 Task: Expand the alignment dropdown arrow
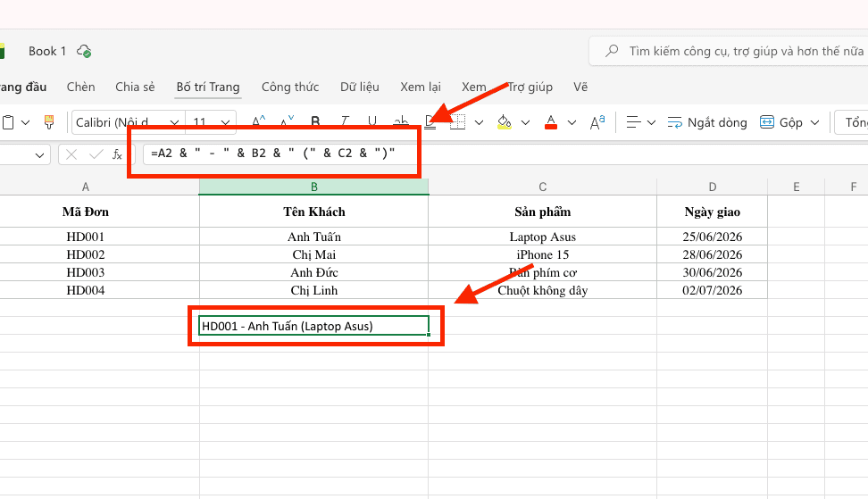652,122
